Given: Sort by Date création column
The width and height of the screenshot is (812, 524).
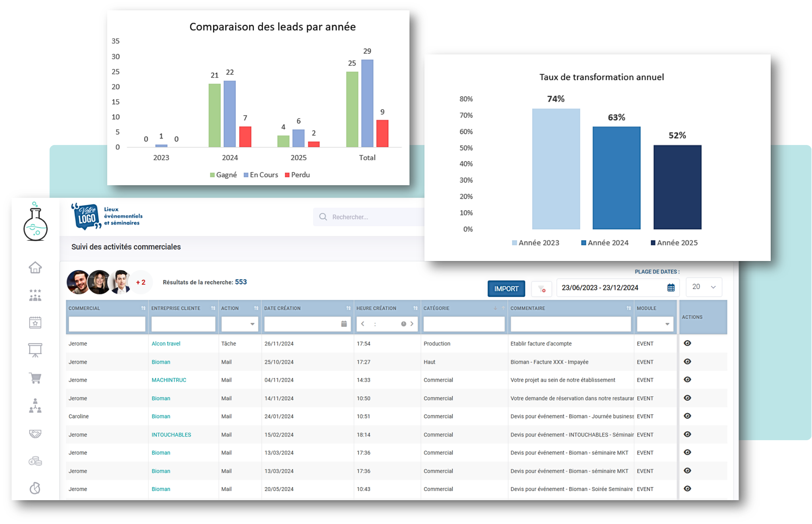Looking at the screenshot, I should pyautogui.click(x=348, y=308).
